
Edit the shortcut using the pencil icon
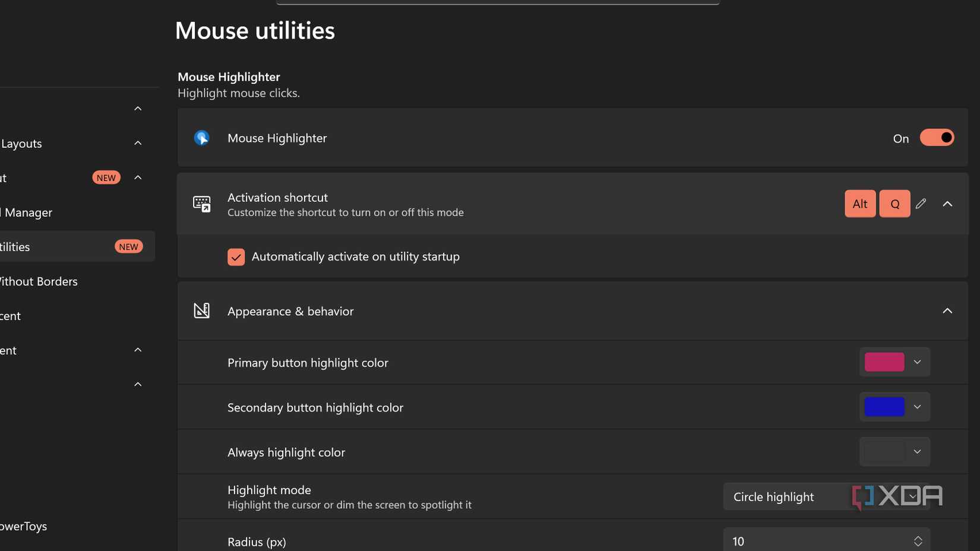coord(921,204)
